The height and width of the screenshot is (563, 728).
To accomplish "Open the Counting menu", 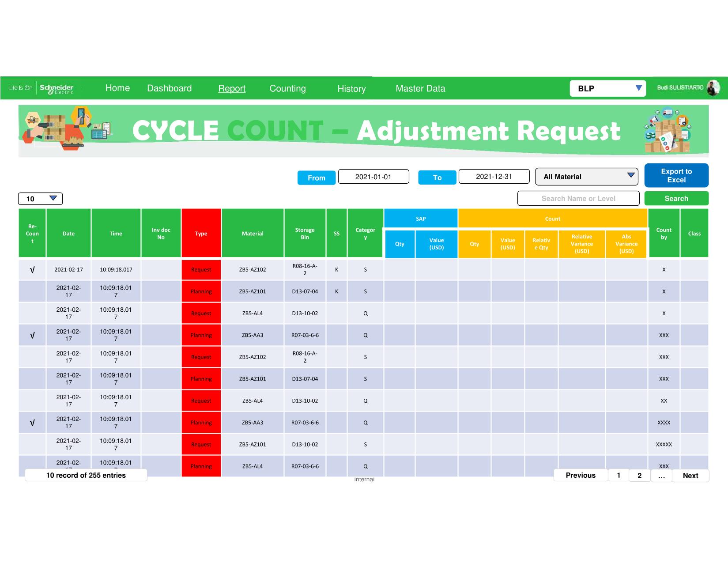I will [287, 89].
